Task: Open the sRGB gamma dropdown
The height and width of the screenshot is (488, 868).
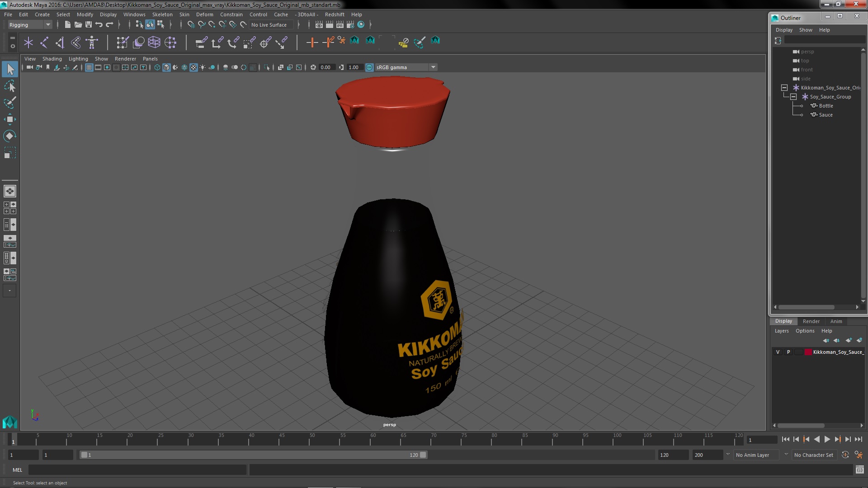Action: tap(406, 67)
